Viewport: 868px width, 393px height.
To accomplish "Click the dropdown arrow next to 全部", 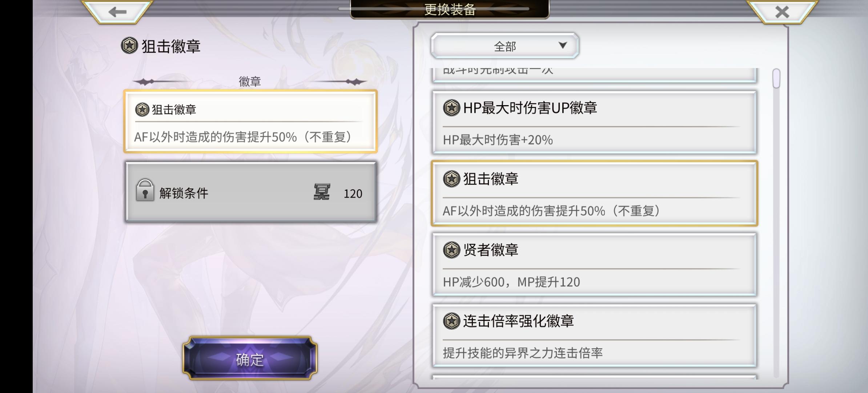I will pyautogui.click(x=563, y=45).
